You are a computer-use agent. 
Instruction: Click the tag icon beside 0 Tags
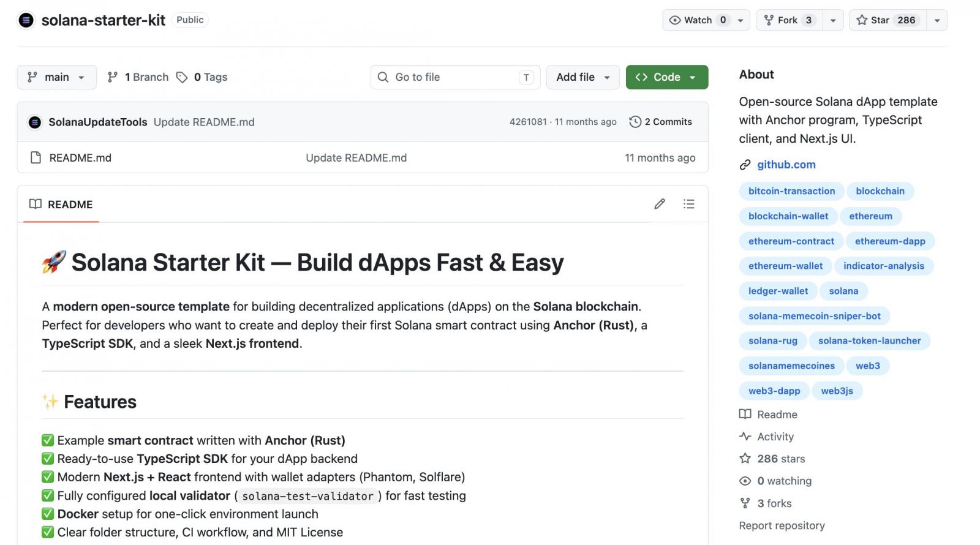[x=182, y=77]
